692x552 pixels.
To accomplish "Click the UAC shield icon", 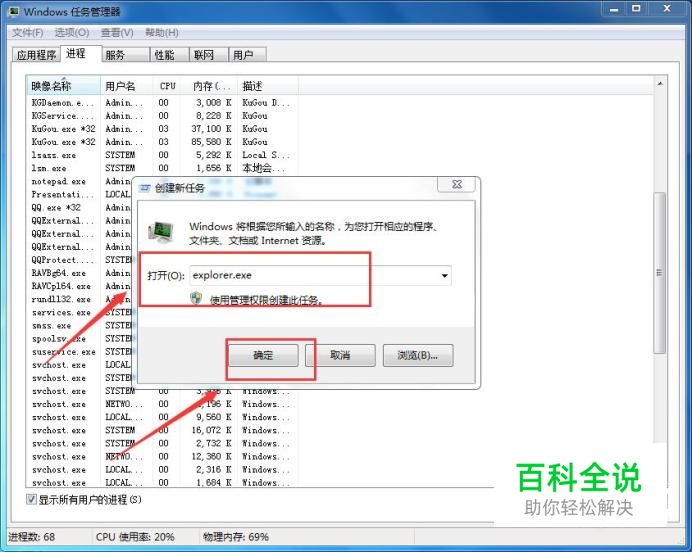I will point(196,298).
